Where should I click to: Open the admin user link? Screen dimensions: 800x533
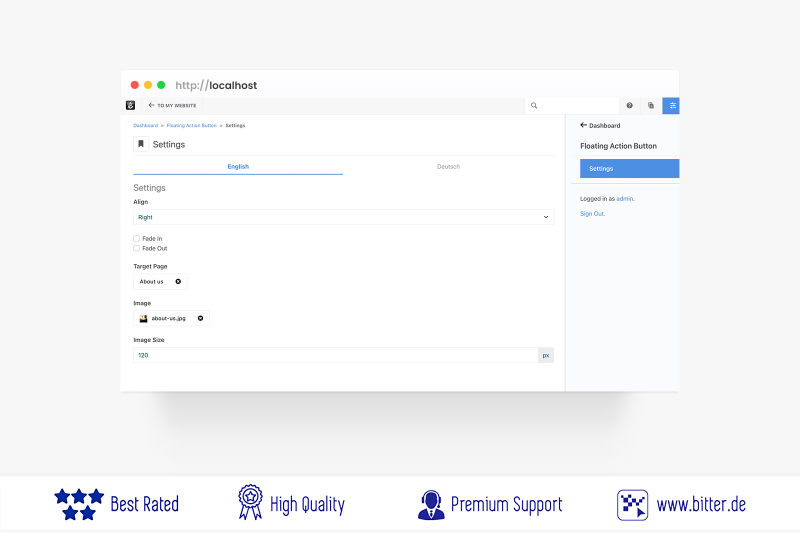[x=624, y=199]
